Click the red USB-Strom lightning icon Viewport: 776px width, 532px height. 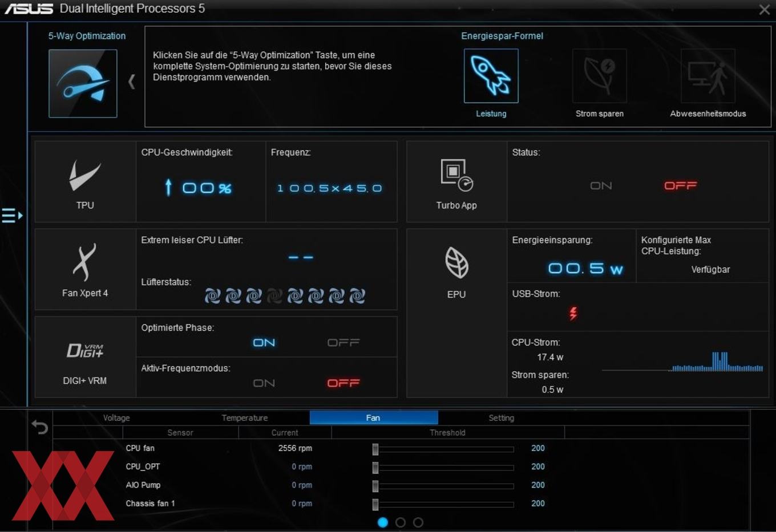coord(573,313)
